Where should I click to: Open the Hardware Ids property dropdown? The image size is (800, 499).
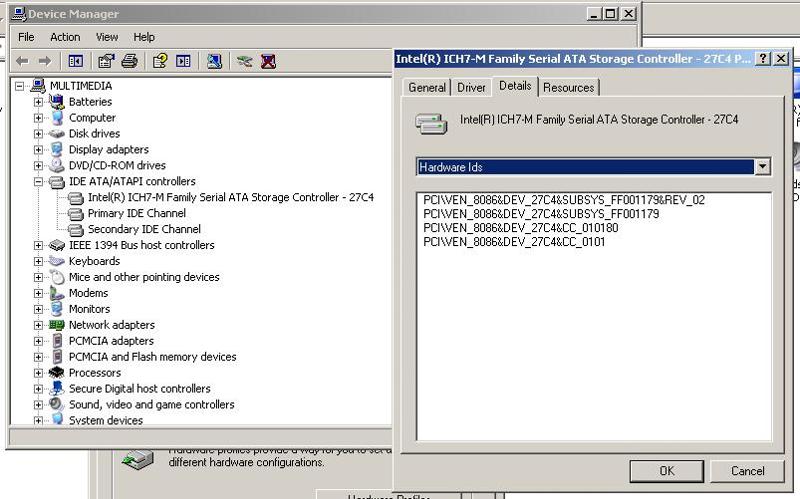762,167
